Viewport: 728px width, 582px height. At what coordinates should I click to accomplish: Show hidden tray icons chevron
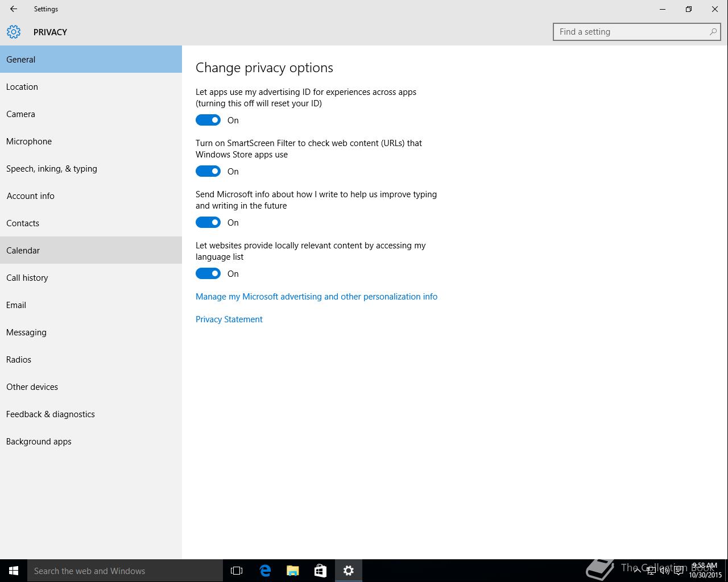click(x=637, y=571)
